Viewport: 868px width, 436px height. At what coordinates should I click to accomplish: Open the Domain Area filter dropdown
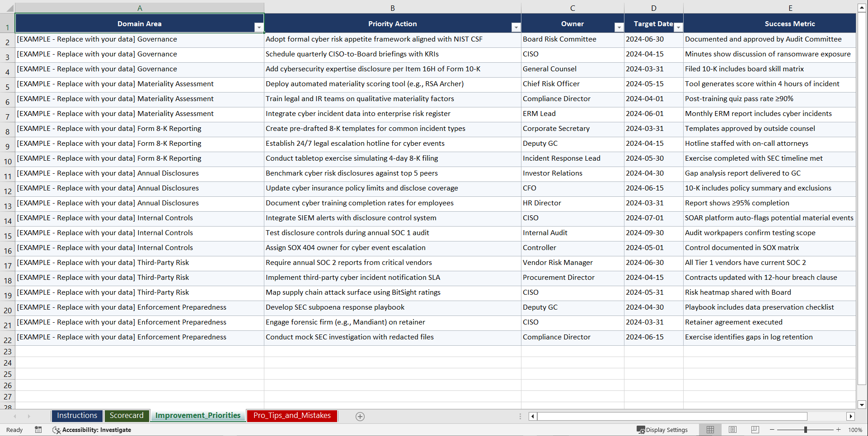[x=259, y=28]
